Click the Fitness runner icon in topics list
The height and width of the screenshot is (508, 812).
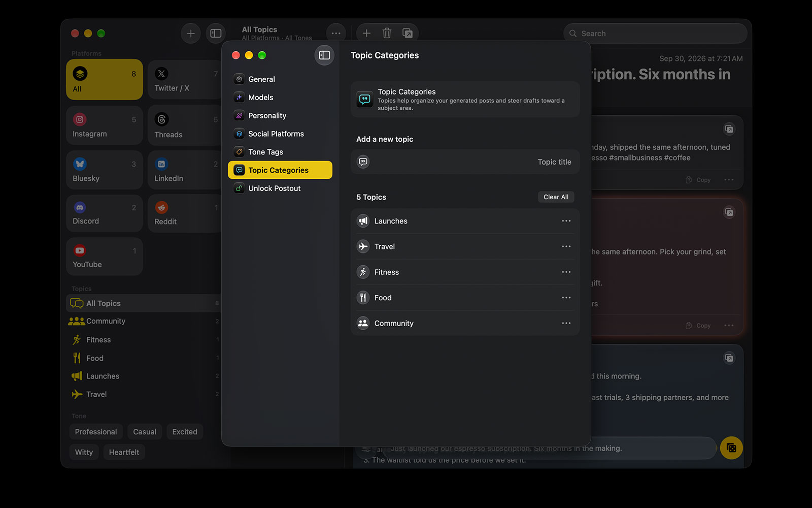(363, 272)
